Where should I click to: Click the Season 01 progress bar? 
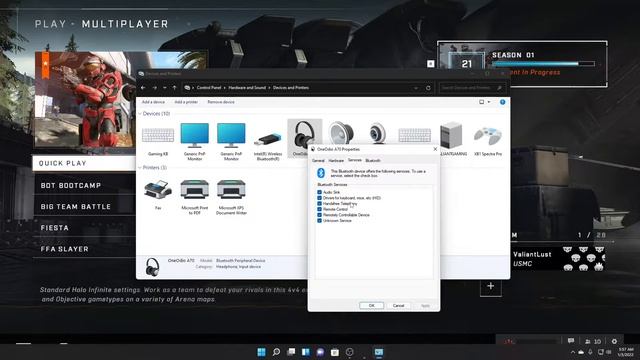coord(543,64)
